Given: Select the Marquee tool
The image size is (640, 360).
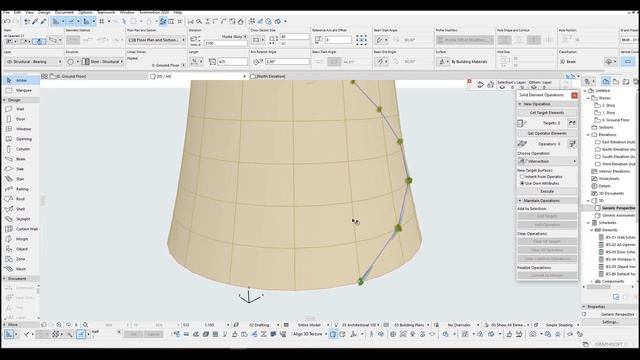Looking at the screenshot, I should point(20,90).
